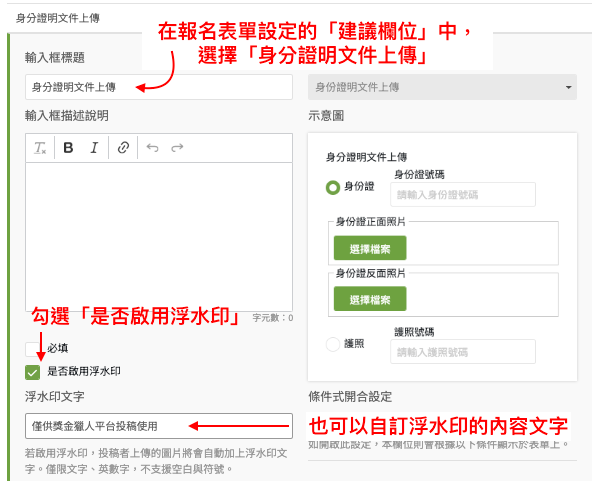Insert a hyperlink in the description
The width and height of the screenshot is (593, 481).
pos(123,147)
